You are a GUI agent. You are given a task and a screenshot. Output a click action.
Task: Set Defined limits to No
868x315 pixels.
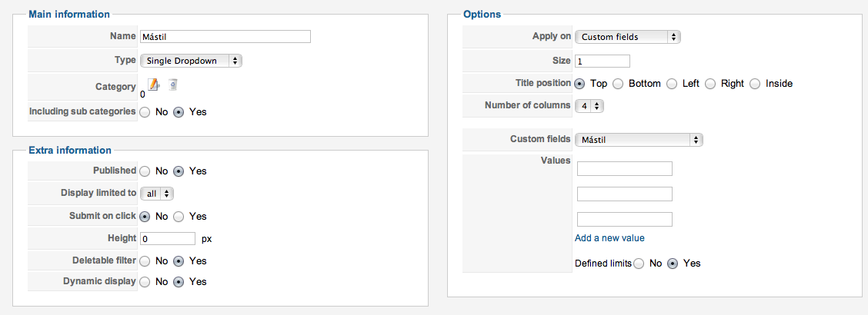pos(639,264)
